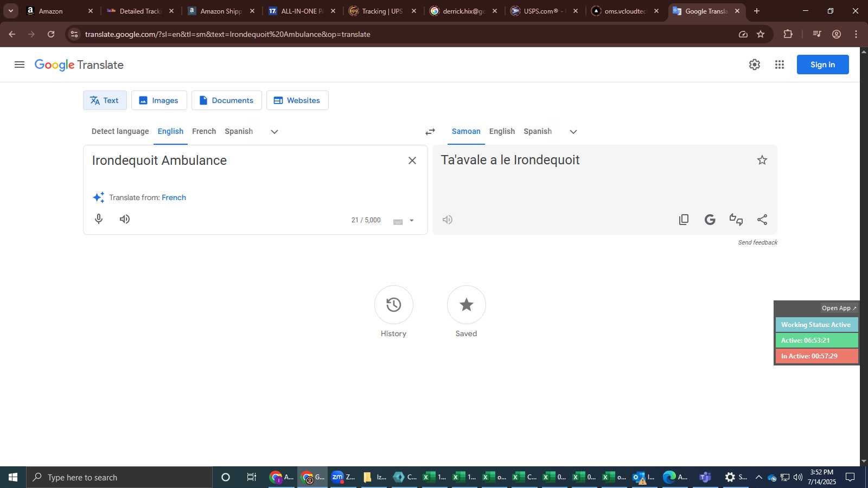Click the Working Status: Active indicator
Screen dimensions: 868x488
(x=816, y=325)
